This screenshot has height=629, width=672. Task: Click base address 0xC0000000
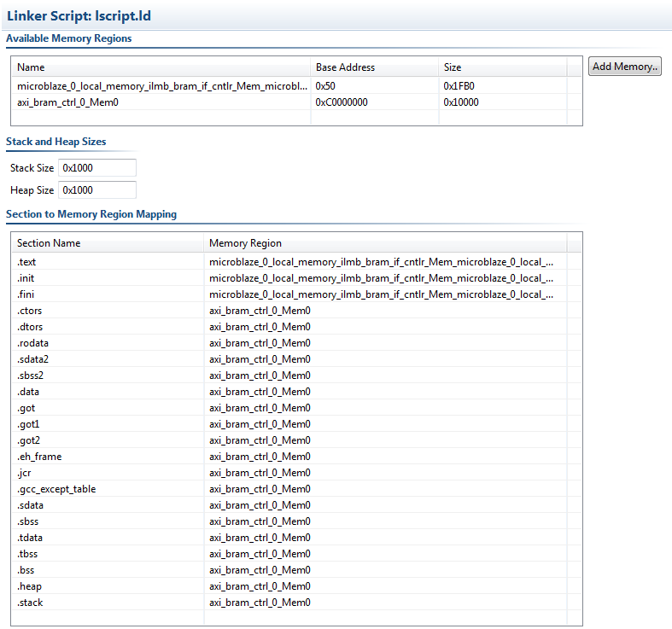pyautogui.click(x=342, y=102)
